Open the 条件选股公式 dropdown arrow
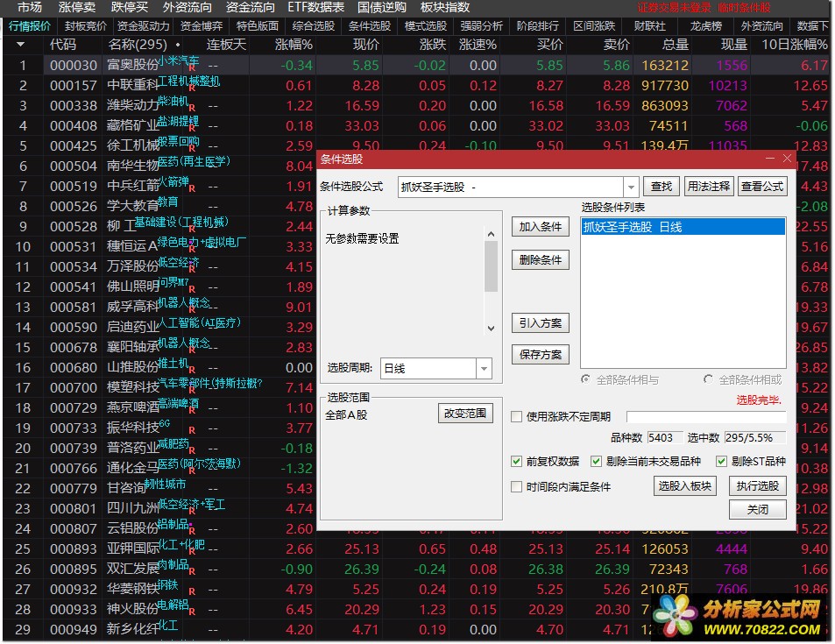 tap(631, 187)
